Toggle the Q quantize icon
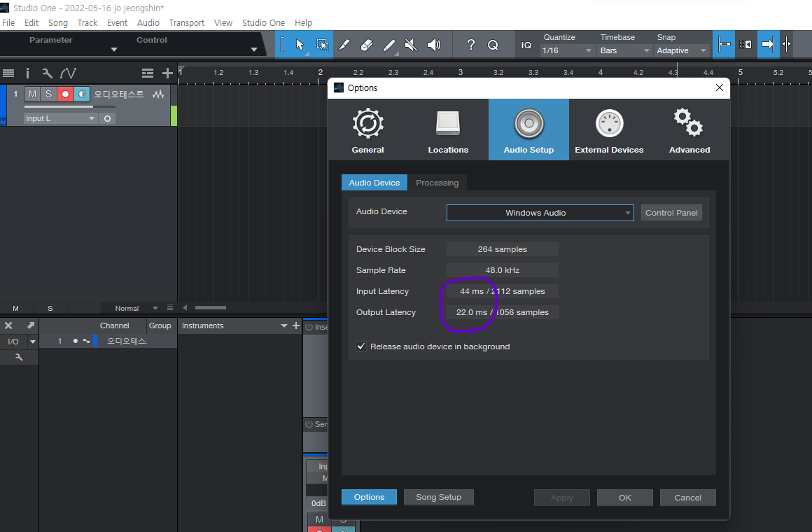The image size is (812, 532). [493, 45]
